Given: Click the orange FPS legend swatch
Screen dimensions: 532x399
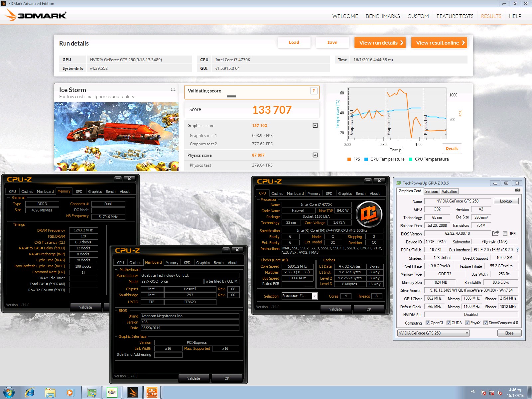Looking at the screenshot, I should click(349, 159).
